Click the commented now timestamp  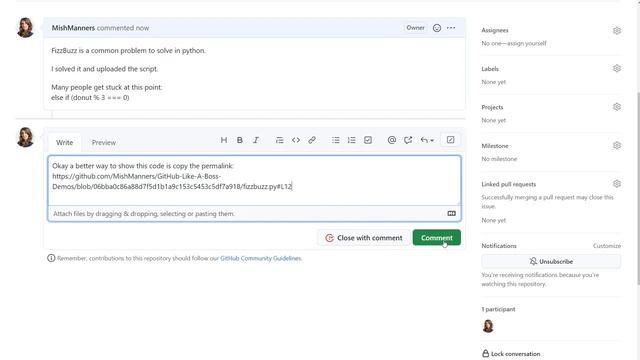point(123,28)
